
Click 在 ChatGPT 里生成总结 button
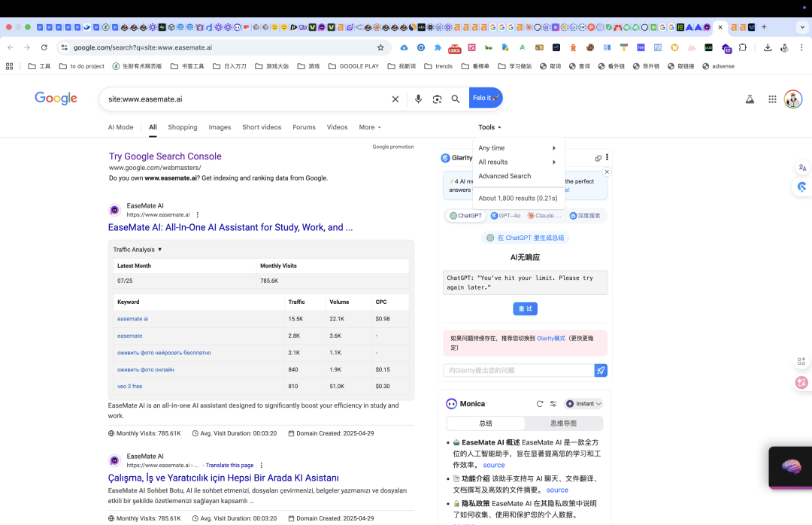[525, 238]
